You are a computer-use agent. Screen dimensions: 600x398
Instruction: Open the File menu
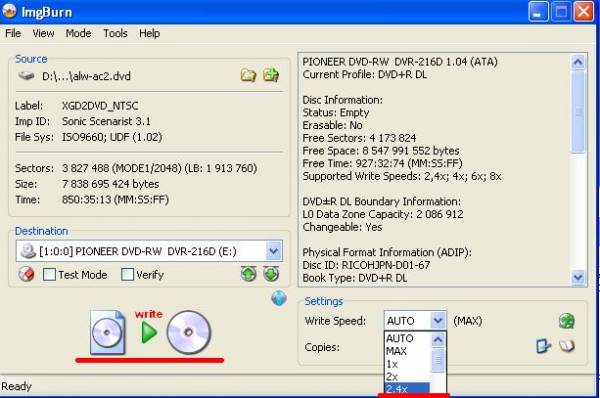point(13,33)
